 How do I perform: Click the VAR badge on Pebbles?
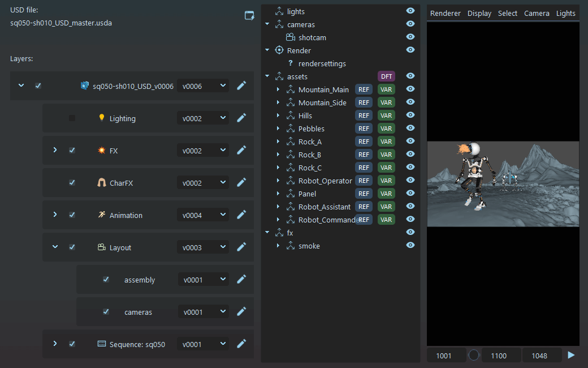coord(386,129)
